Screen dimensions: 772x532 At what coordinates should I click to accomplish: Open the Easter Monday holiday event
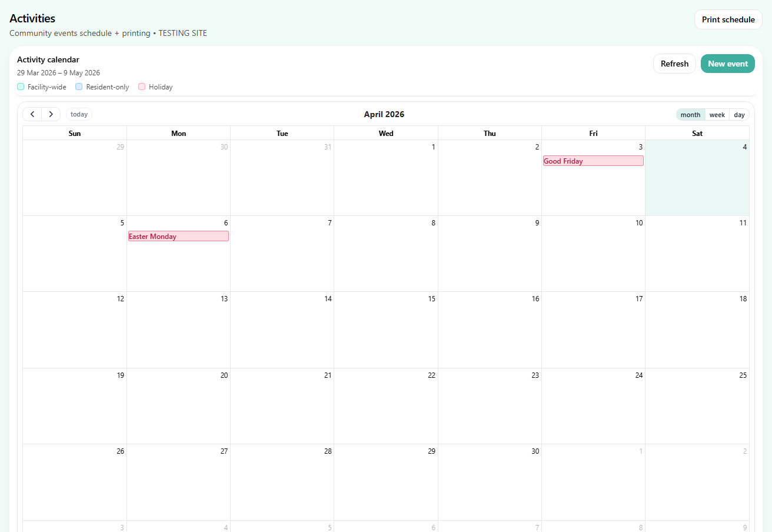(178, 236)
